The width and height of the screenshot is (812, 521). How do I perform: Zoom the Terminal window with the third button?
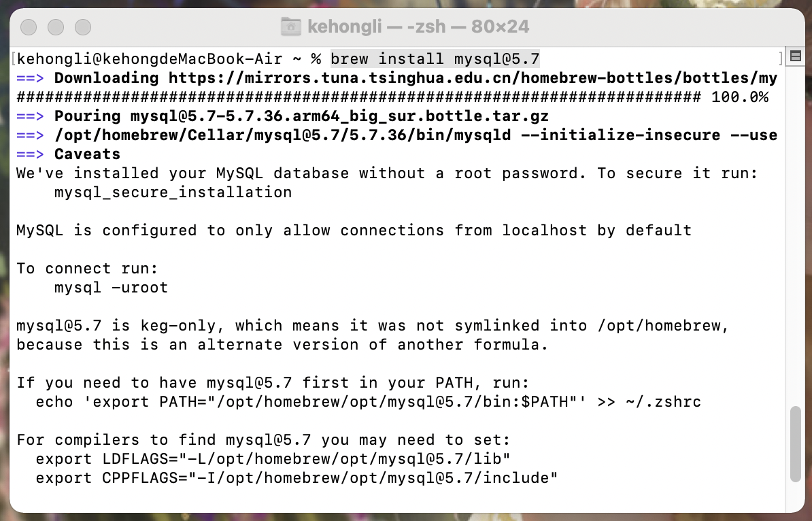coord(83,27)
